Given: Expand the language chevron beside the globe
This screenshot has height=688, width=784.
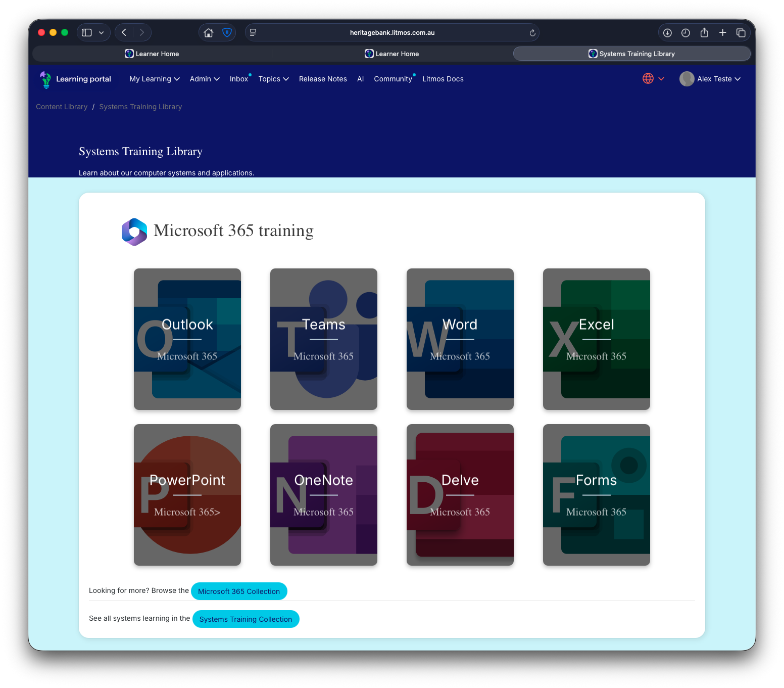Looking at the screenshot, I should [x=661, y=78].
